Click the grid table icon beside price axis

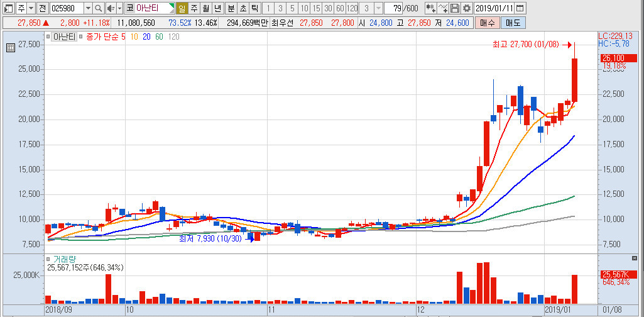11,48
